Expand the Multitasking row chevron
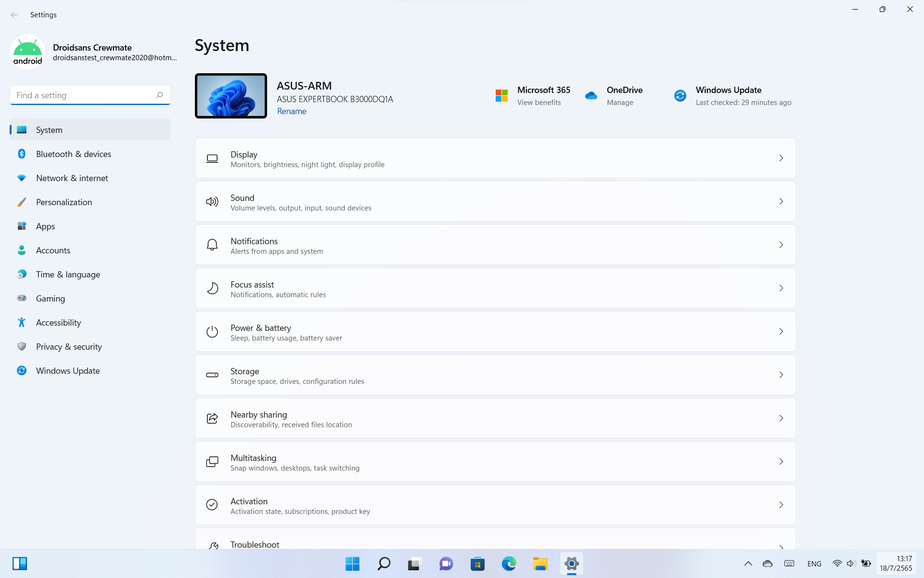924x578 pixels. [781, 461]
